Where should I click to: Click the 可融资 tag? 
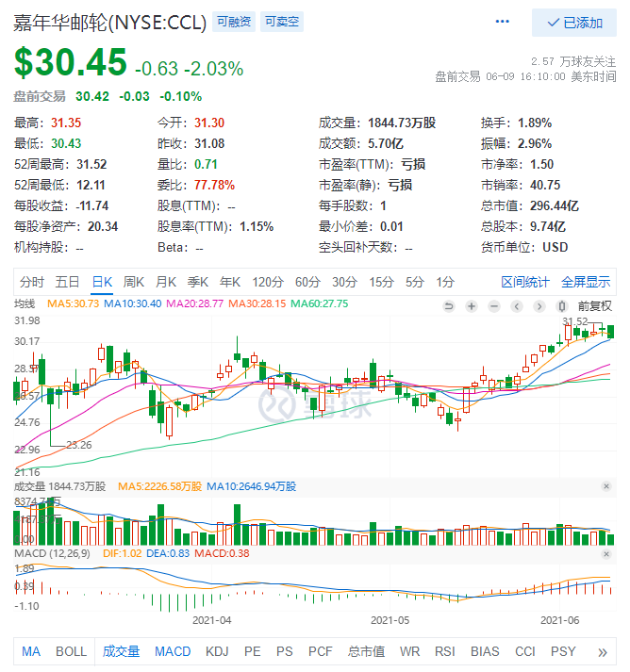coord(234,22)
